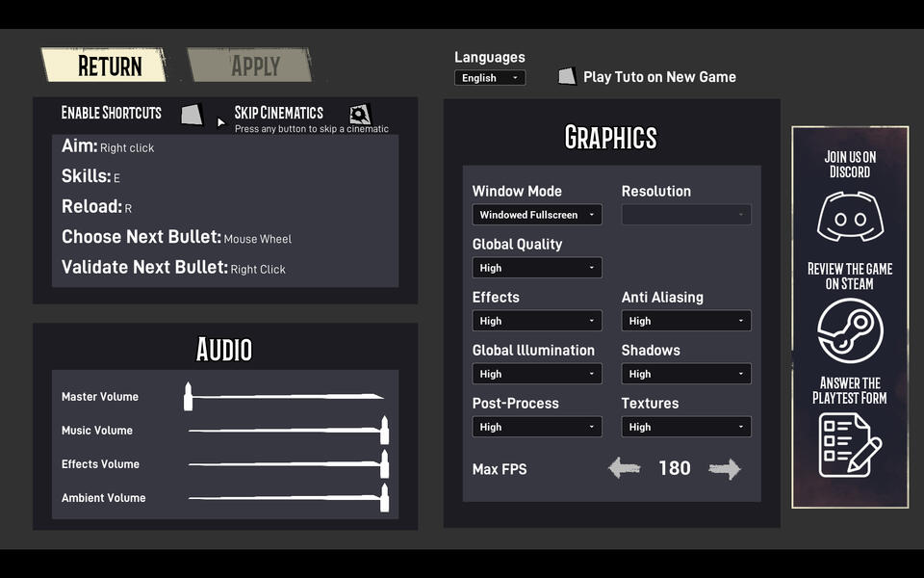Change Window Mode from Windowed Fullscreen
Screen dimensions: 924x578
[x=536, y=214]
